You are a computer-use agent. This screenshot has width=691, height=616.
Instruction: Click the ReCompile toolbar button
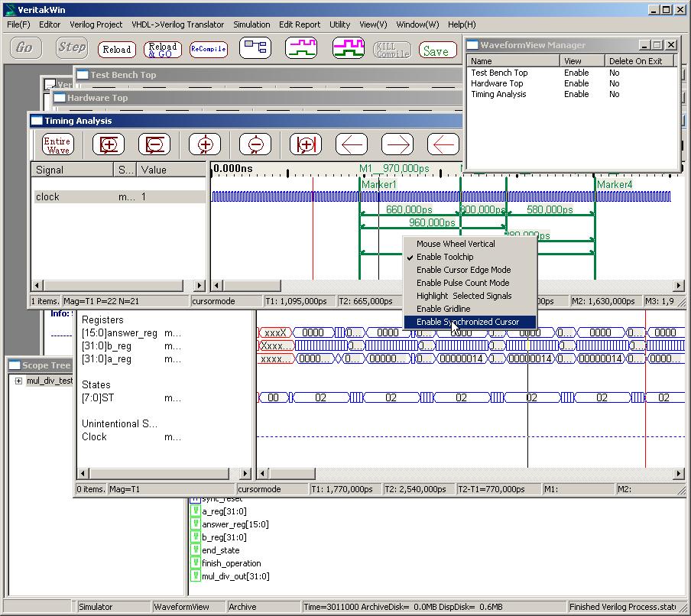[209, 50]
